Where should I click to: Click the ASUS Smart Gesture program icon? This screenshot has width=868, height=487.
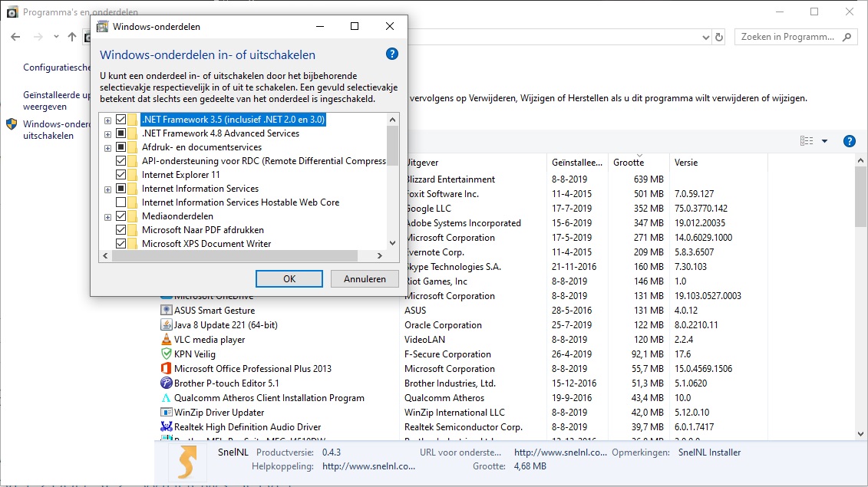pos(166,311)
